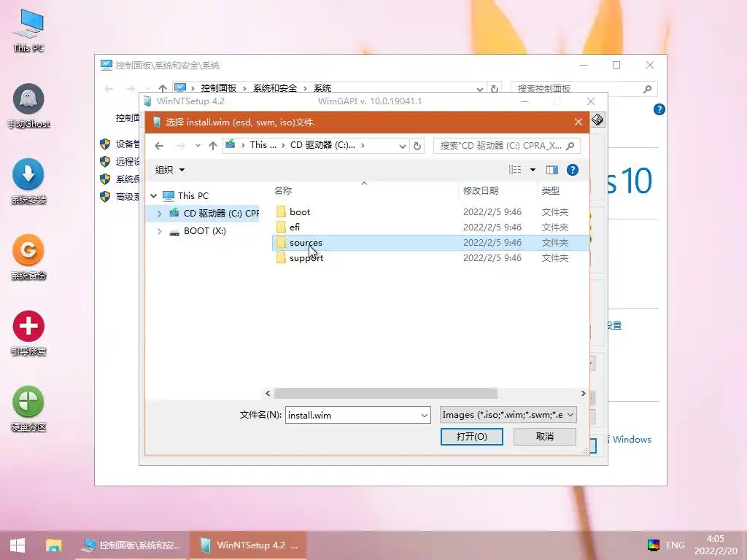Close the install.wim selection dialog

point(578,122)
